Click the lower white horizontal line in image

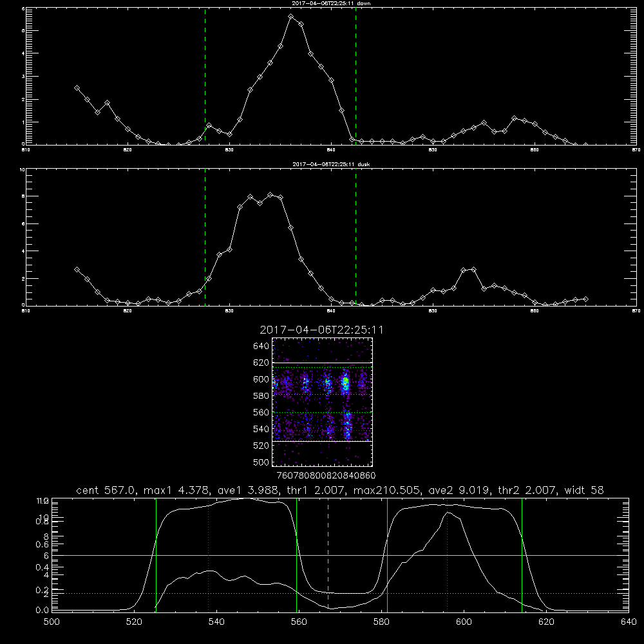[322, 441]
